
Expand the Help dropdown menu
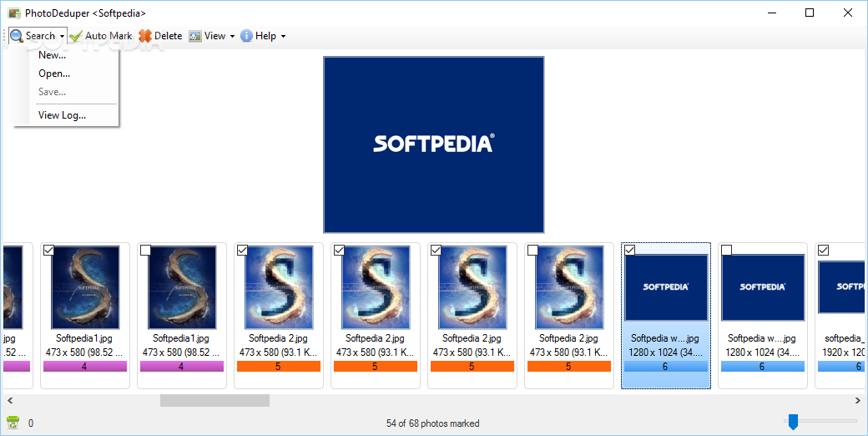pyautogui.click(x=263, y=36)
